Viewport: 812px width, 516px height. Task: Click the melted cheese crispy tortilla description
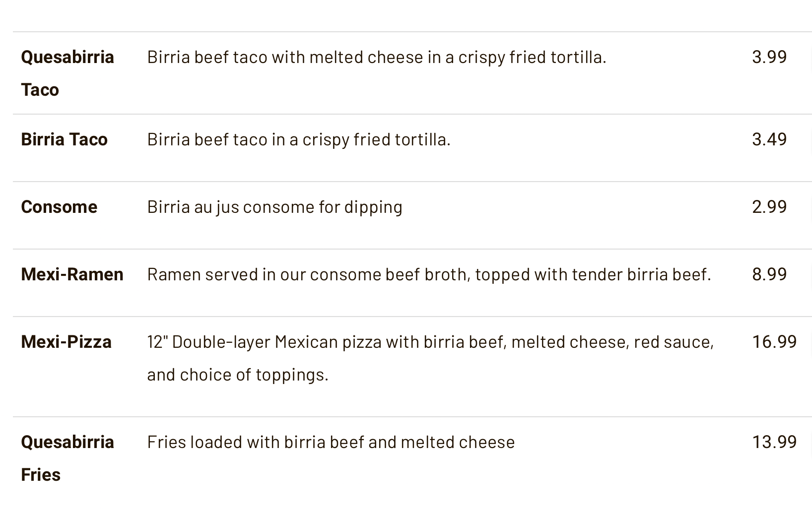[x=376, y=57]
